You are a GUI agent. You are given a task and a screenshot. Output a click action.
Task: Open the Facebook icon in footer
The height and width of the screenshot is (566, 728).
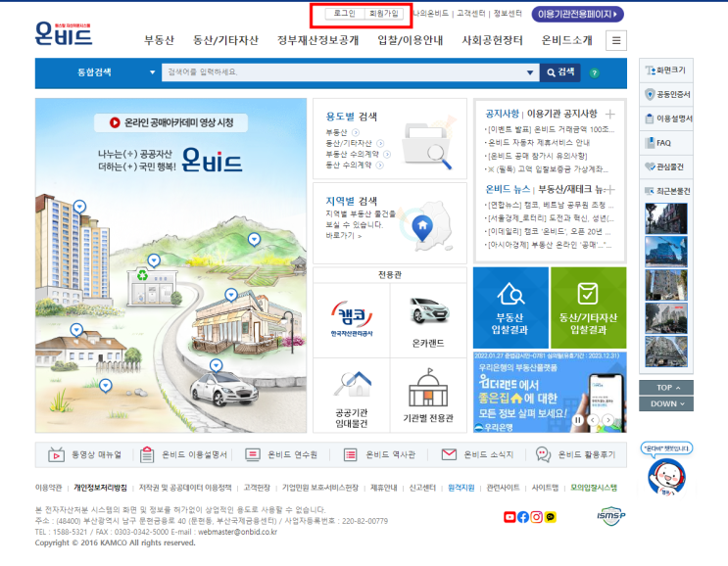coord(523,517)
